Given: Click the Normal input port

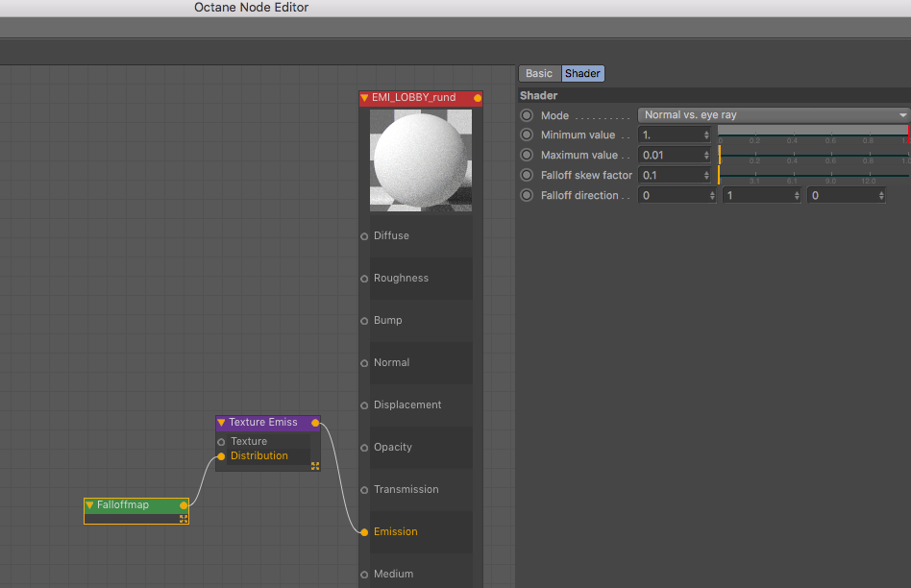Looking at the screenshot, I should [364, 363].
